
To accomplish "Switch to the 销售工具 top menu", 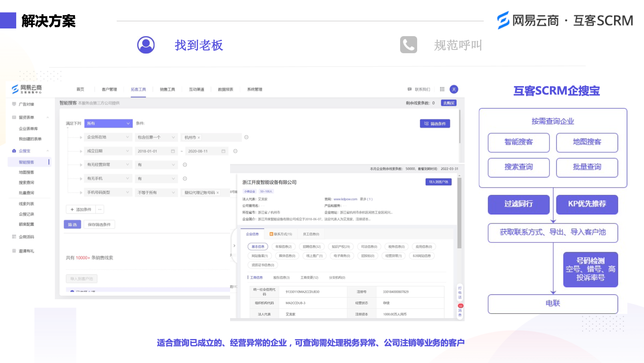I will [167, 89].
